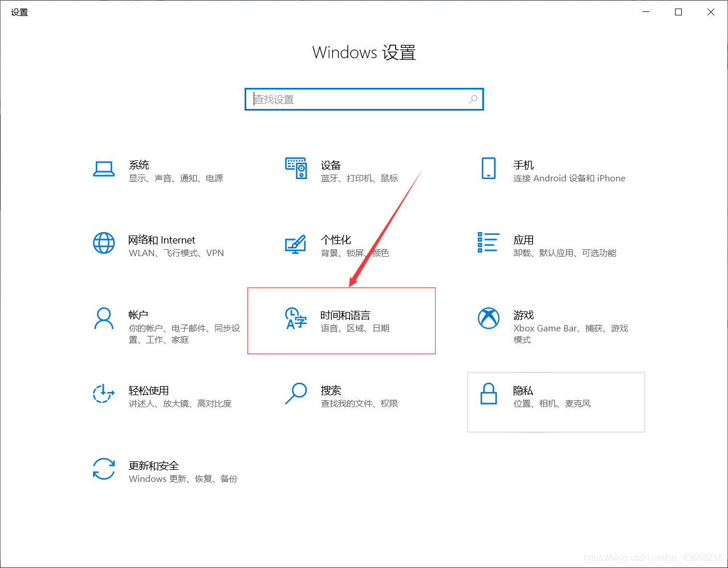The width and height of the screenshot is (728, 568).
Task: Click description Windows 更新、恢复、备份
Action: [183, 479]
